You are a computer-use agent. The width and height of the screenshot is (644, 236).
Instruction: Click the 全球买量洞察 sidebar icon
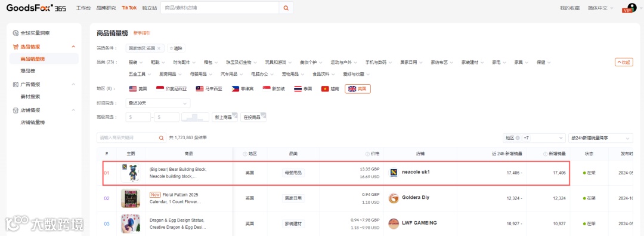tap(16, 33)
